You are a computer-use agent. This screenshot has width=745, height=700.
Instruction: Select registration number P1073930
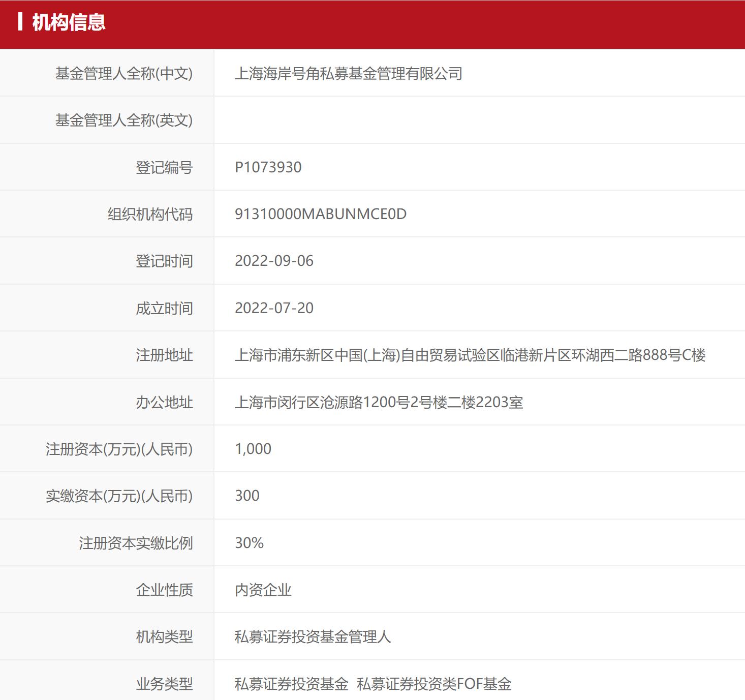(268, 167)
